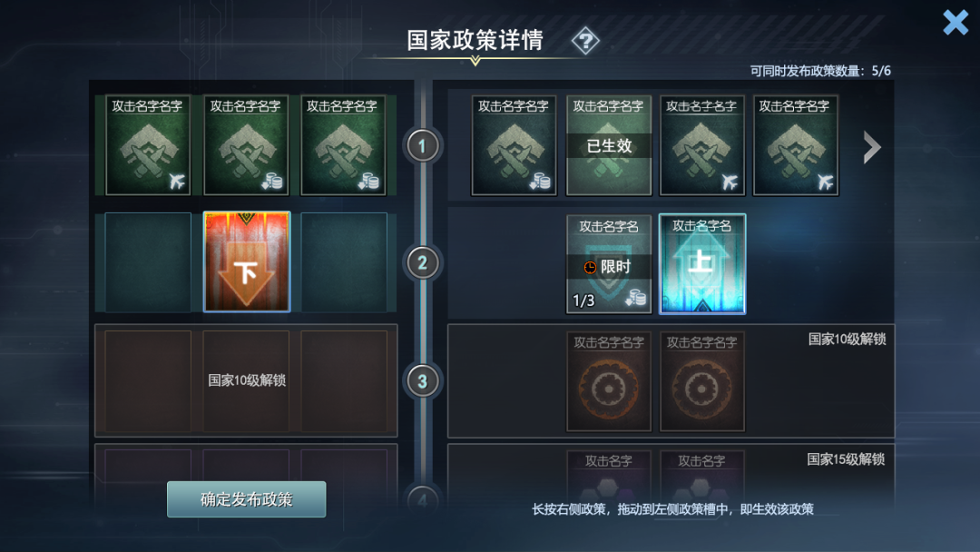Select second left slot coin policy card
The height and width of the screenshot is (552, 980).
point(246,145)
